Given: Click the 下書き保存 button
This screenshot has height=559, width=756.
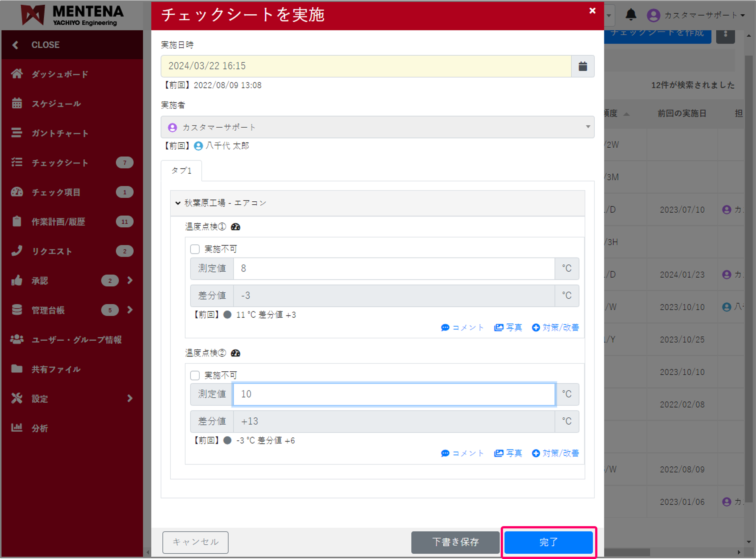Looking at the screenshot, I should [x=455, y=542].
